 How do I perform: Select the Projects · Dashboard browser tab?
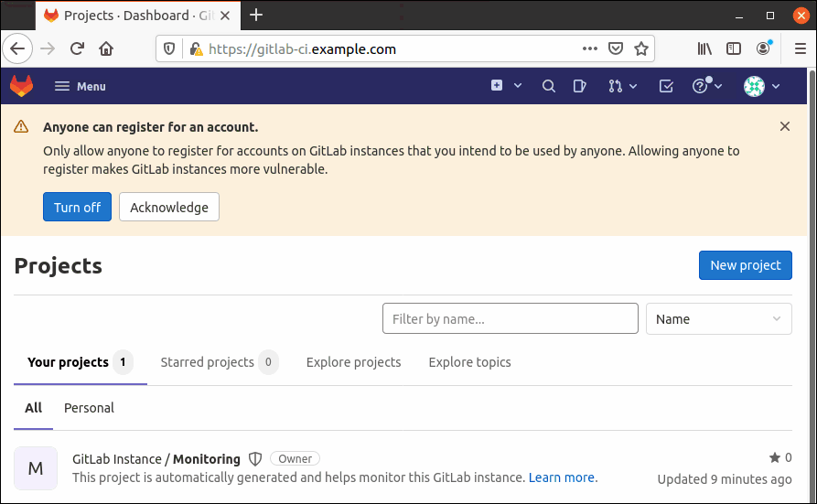[138, 16]
